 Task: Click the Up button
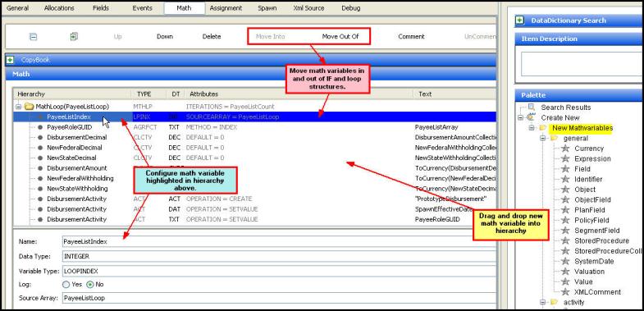(117, 37)
